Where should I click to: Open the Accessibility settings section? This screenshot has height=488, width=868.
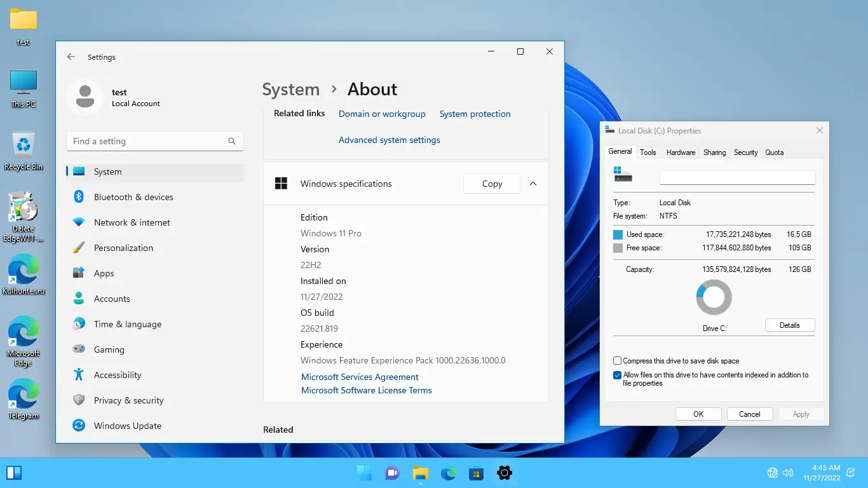pos(117,375)
